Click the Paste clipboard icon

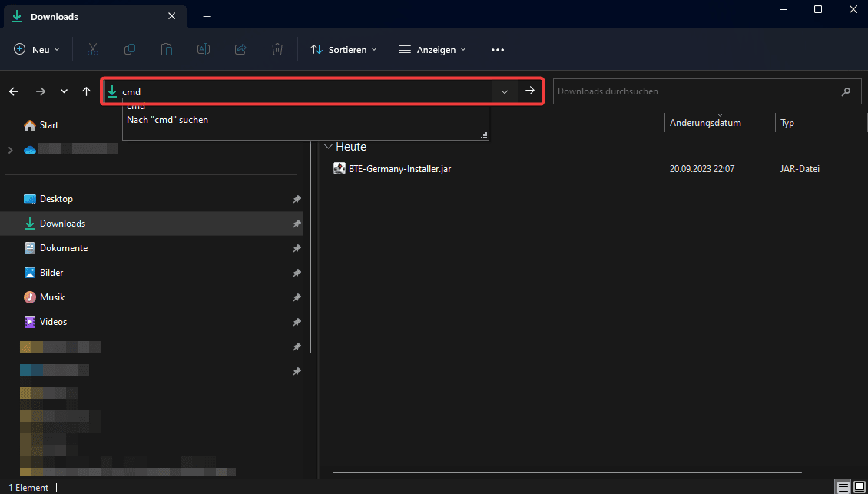tap(167, 49)
